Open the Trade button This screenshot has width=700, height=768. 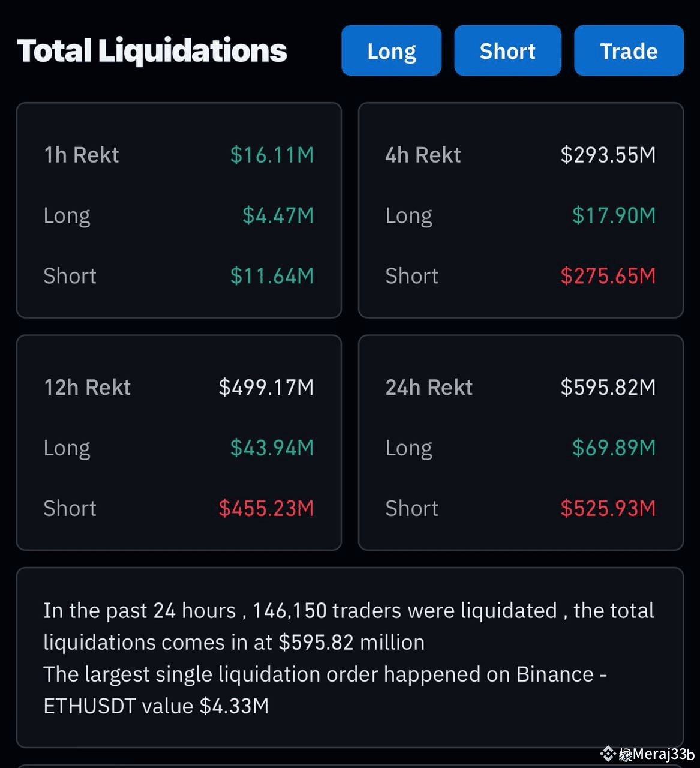[x=629, y=50]
